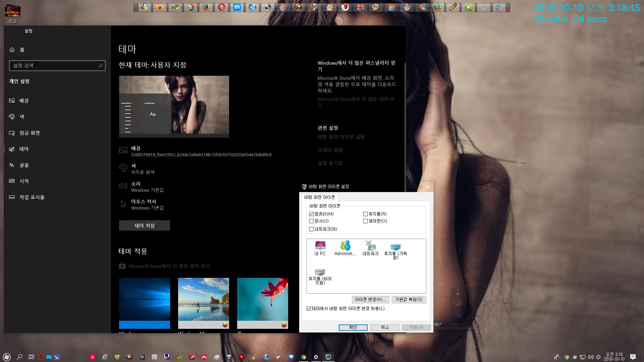644x362 pixels.
Task: Apply the blue Windows theme thumbnail
Action: coord(145,303)
